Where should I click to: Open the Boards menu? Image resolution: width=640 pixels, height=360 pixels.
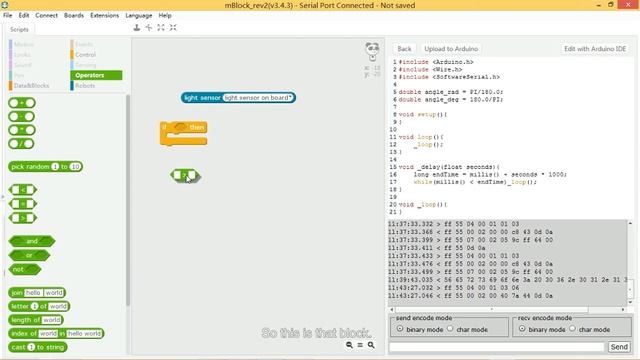coord(74,16)
